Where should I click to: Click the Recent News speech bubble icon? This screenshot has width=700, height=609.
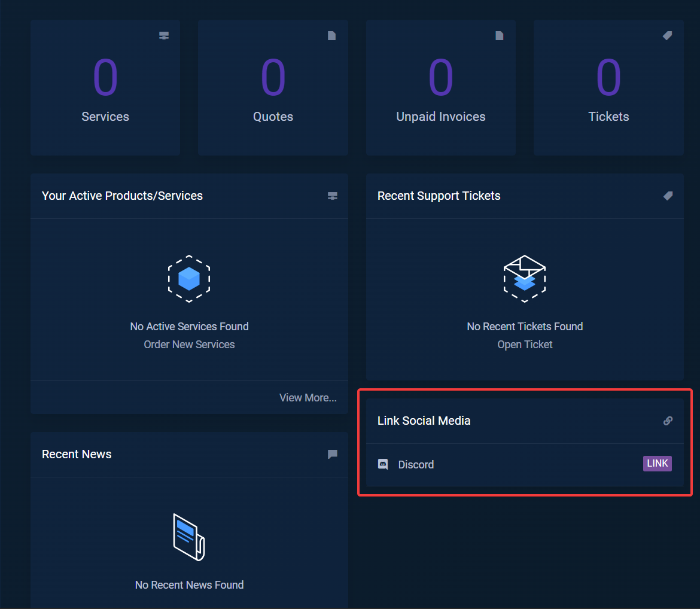pyautogui.click(x=333, y=455)
